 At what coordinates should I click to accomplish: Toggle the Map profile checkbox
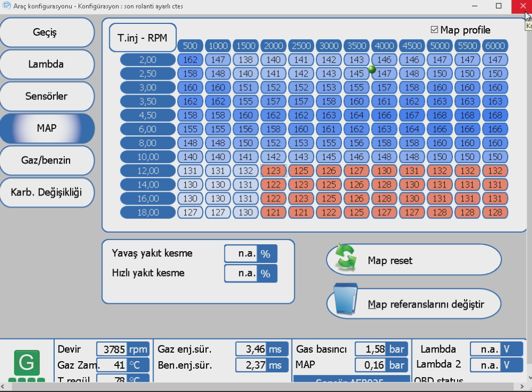coord(434,30)
